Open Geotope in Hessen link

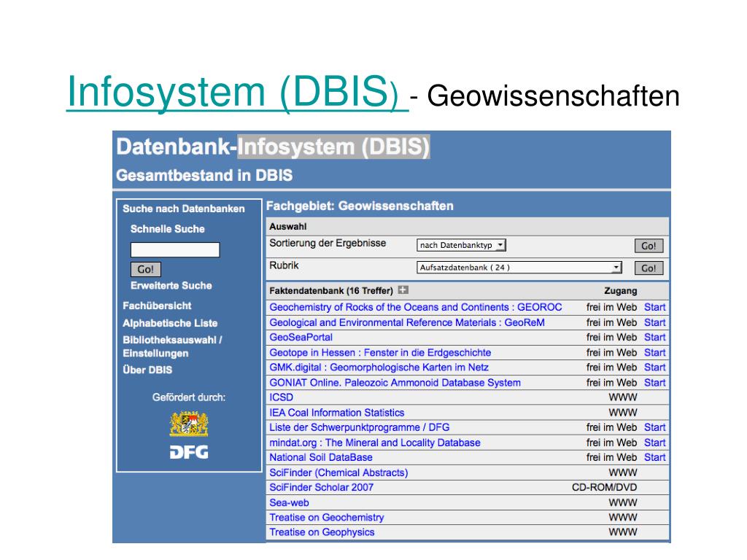coord(380,352)
